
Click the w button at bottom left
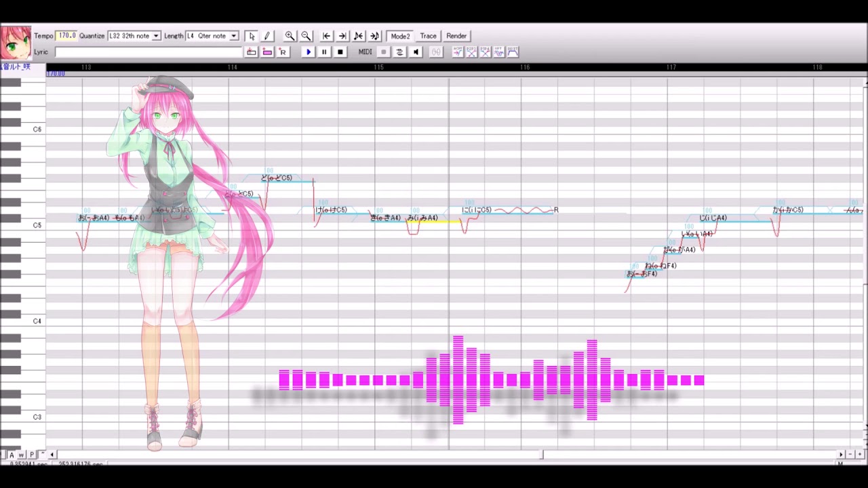pyautogui.click(x=21, y=455)
